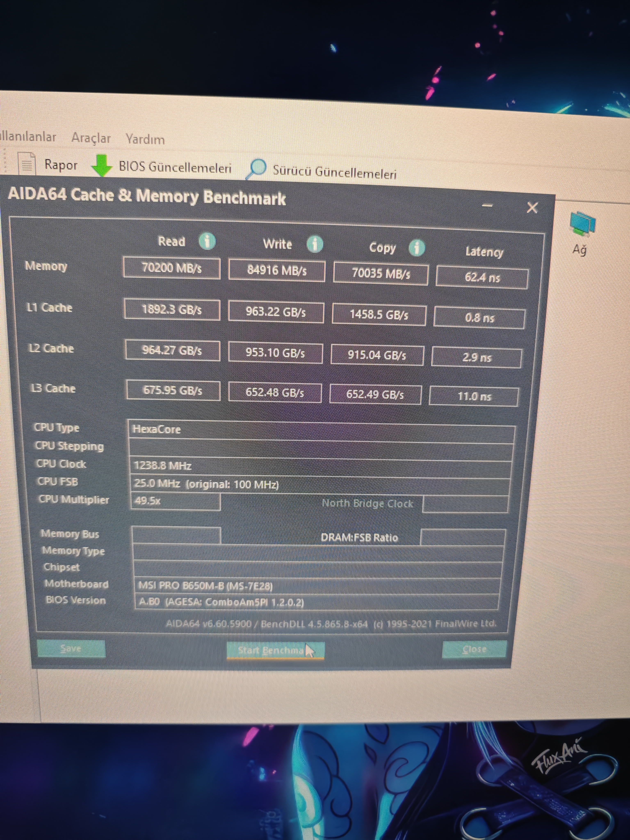This screenshot has height=840, width=630.
Task: Select Memory copy value 70035 MB/s
Action: pyautogui.click(x=381, y=273)
